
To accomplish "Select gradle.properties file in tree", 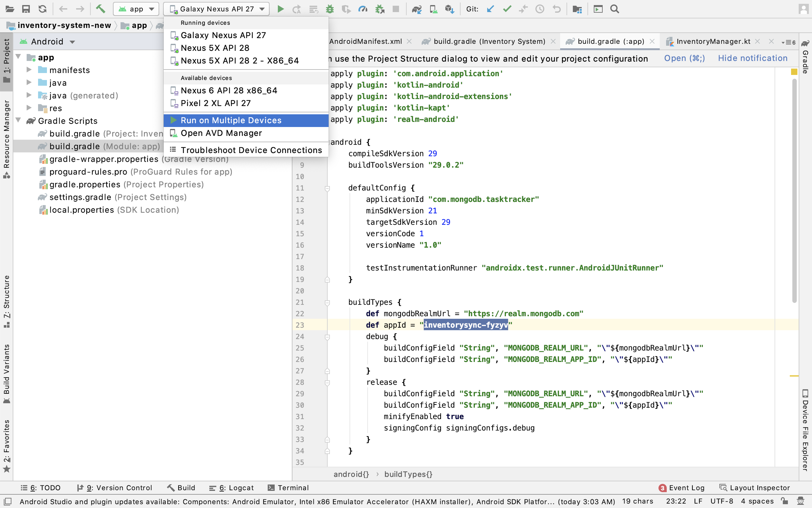I will click(x=121, y=184).
